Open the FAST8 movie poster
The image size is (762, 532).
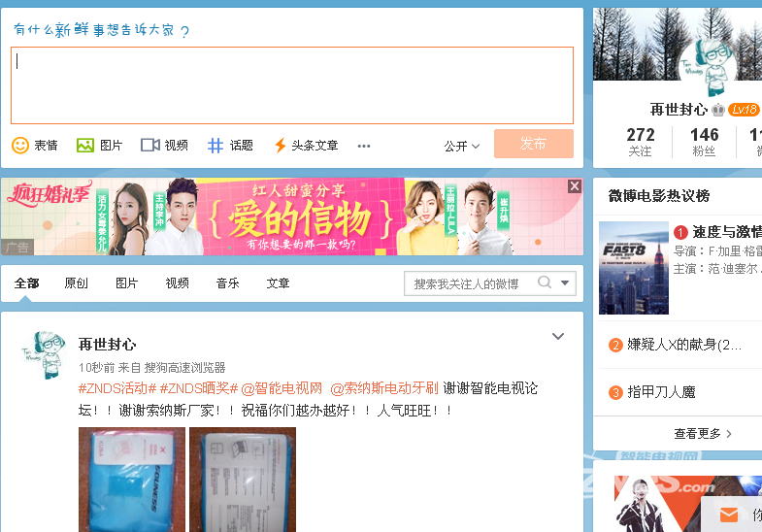[634, 268]
